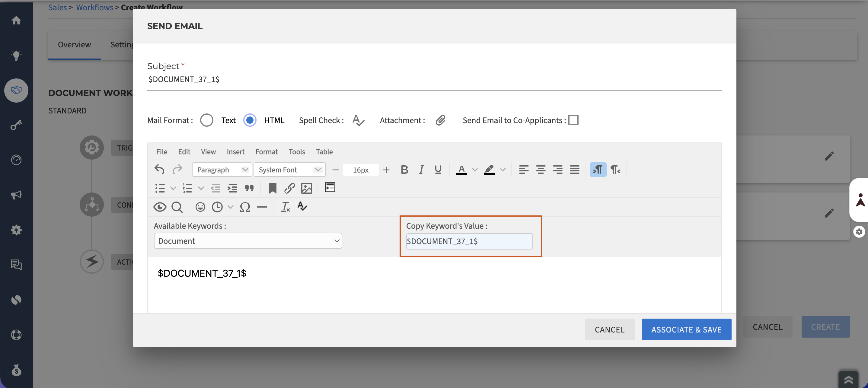Open the System Font dropdown
The width and height of the screenshot is (868, 388).
pos(289,170)
